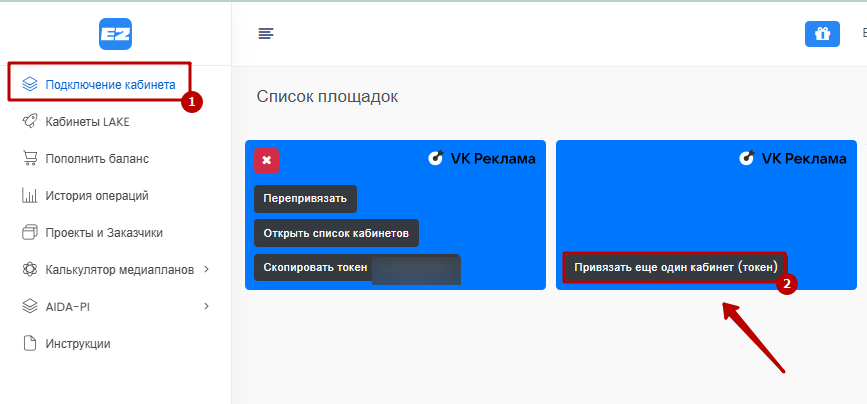Click VK Реклама logo in first card
The height and width of the screenshot is (404, 867).
(482, 159)
